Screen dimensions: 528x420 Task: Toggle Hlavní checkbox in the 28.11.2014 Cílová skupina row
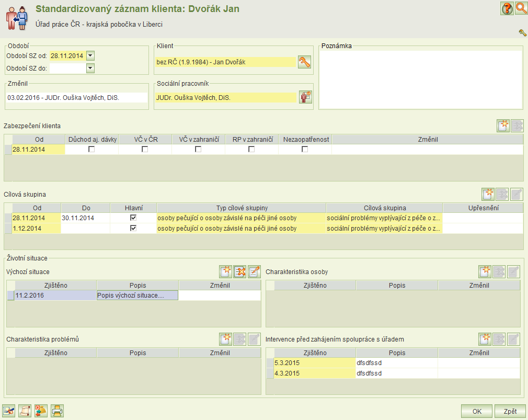pos(133,218)
